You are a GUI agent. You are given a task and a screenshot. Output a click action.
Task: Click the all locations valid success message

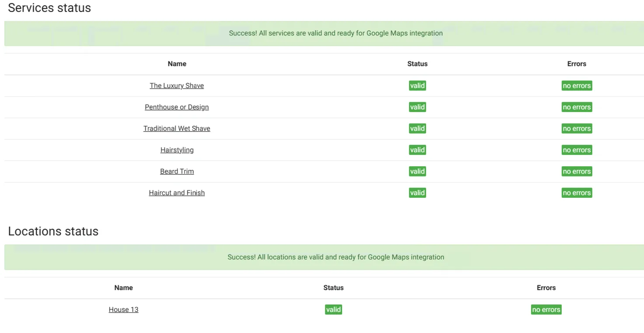point(324,257)
